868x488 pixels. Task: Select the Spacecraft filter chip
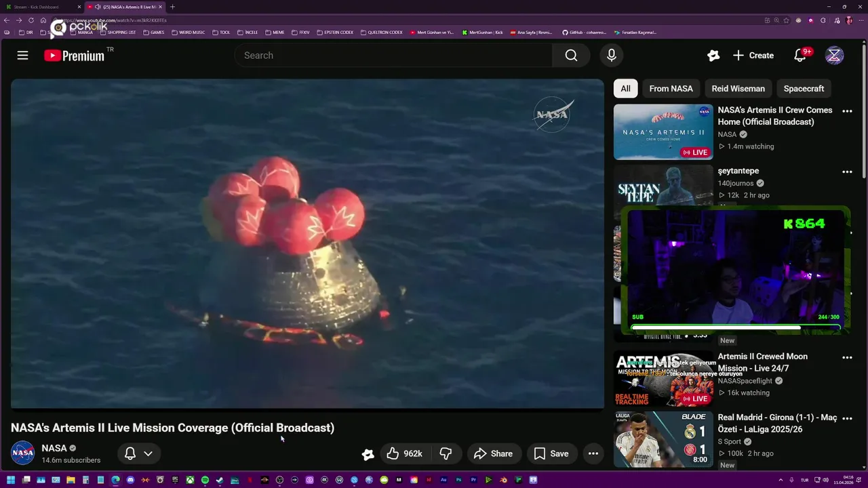tap(804, 89)
